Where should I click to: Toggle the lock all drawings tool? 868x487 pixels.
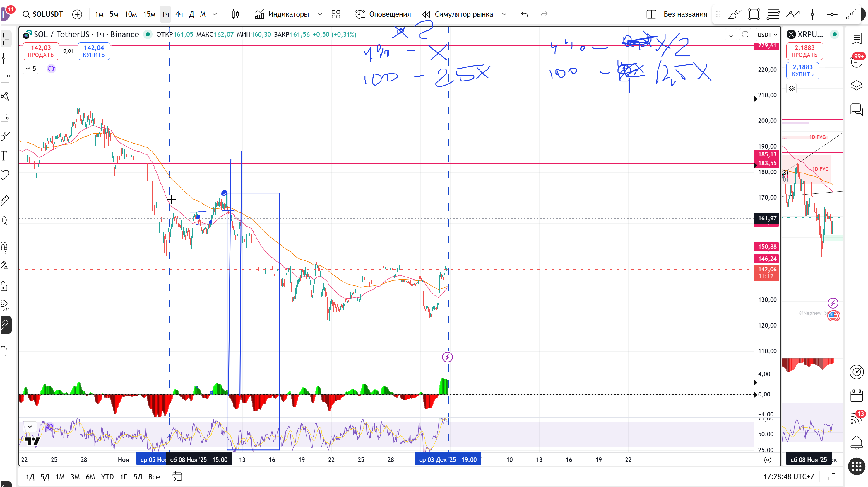(4, 286)
